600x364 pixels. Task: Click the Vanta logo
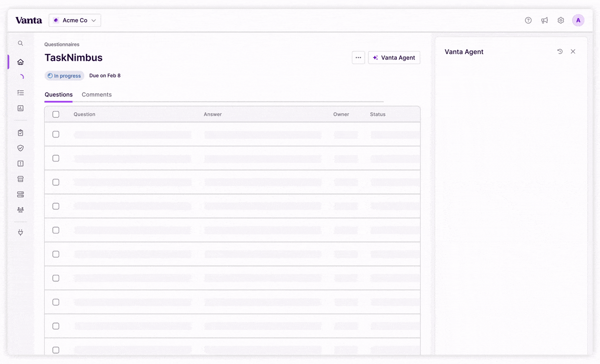pos(29,20)
